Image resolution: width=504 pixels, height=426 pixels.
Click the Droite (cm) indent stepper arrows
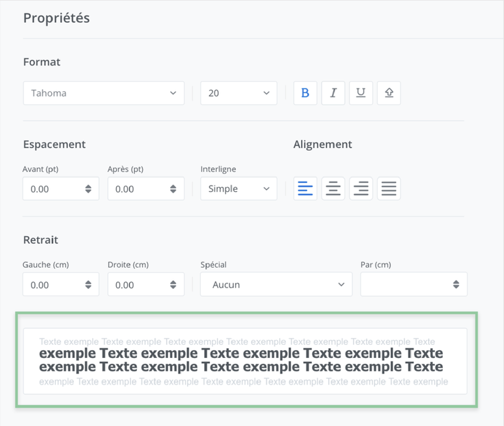173,284
